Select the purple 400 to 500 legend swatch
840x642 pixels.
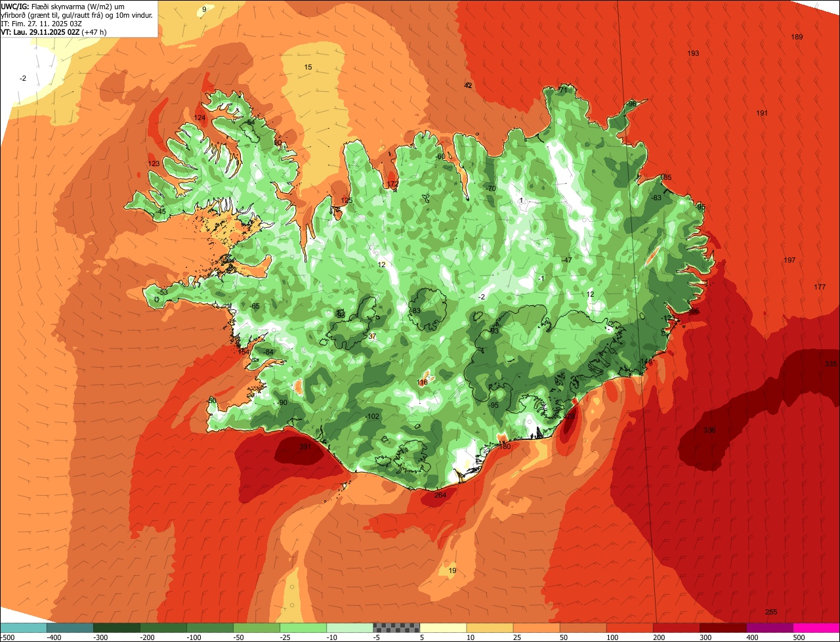tap(769, 628)
